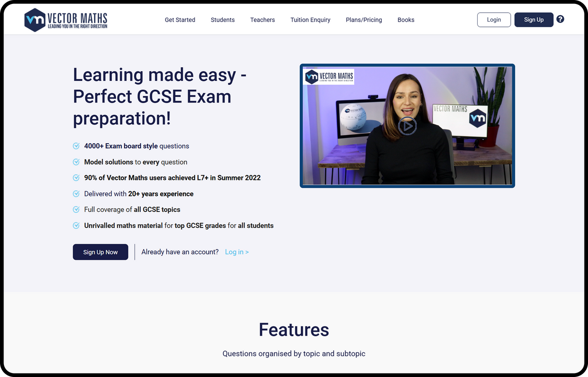Click checkmark icon beside Unrivalled maths material
Viewport: 588px width, 377px height.
(76, 226)
